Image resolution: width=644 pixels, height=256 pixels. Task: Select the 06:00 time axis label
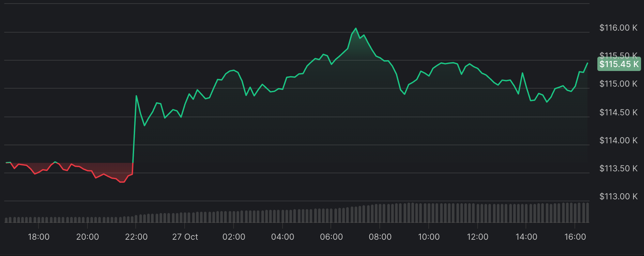[x=331, y=237]
